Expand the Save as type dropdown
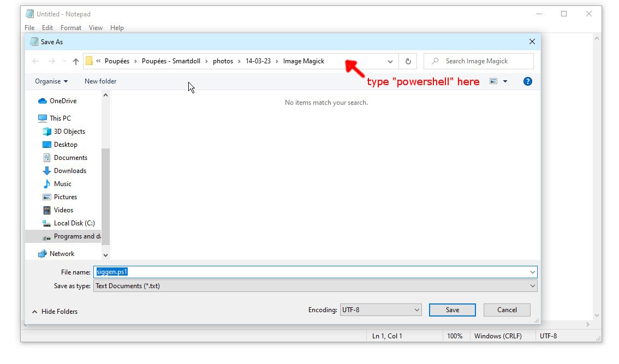 tap(316, 286)
